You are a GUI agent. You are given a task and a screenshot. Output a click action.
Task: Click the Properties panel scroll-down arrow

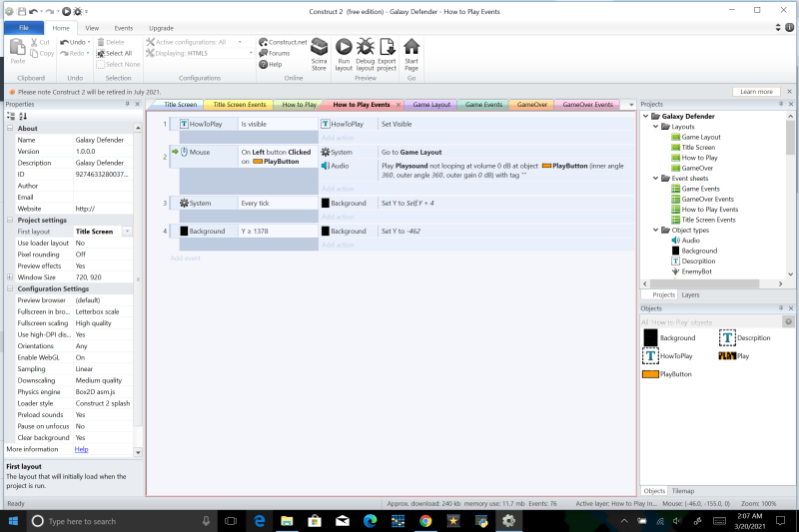(138, 452)
